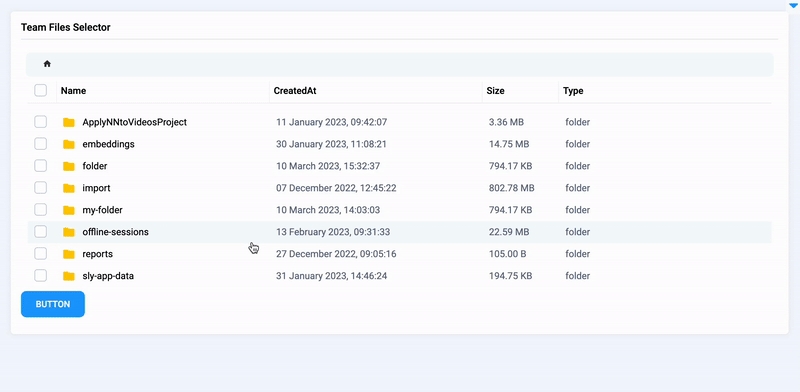Click the blue BUTTON button
Viewport: 800px width, 392px height.
(53, 304)
